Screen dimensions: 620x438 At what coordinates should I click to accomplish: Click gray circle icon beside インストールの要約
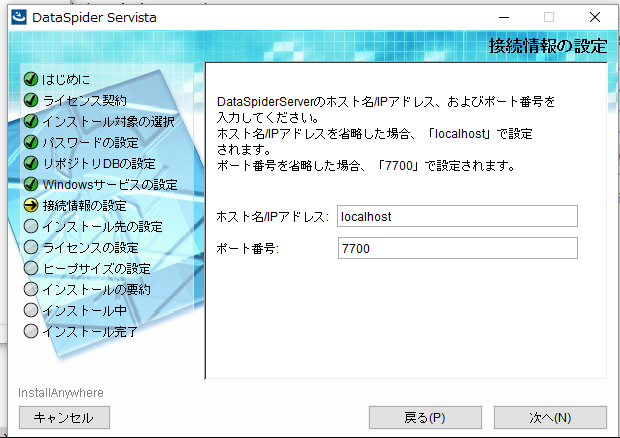coord(31,289)
